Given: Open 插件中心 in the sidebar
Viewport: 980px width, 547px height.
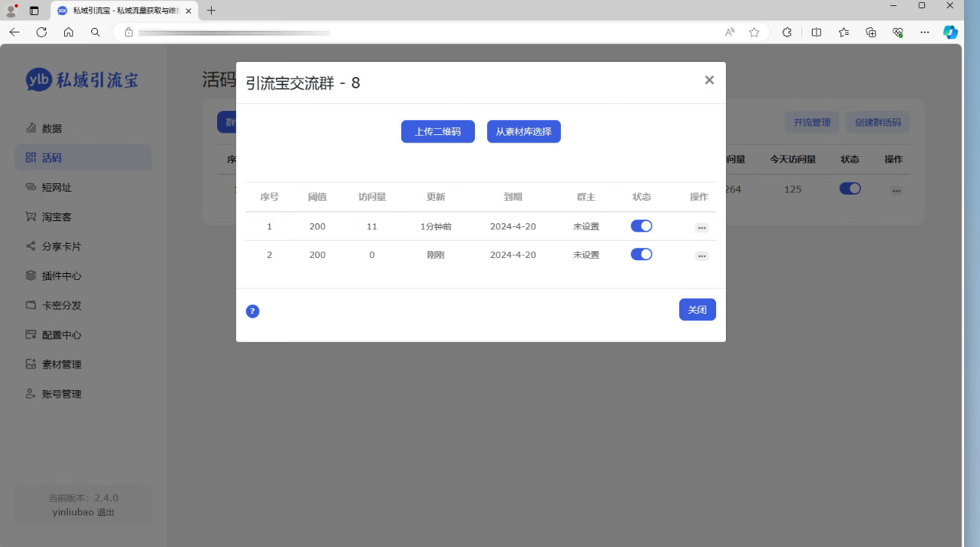Looking at the screenshot, I should [61, 276].
